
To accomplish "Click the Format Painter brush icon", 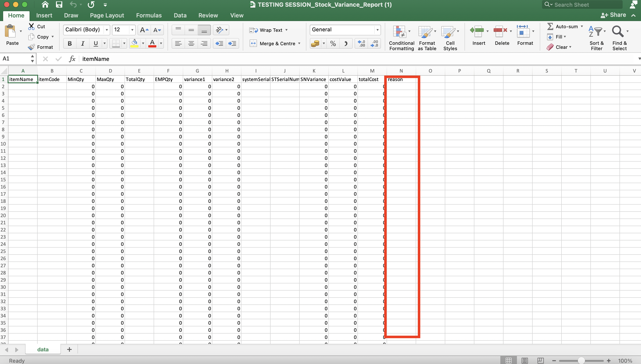I will [x=32, y=47].
